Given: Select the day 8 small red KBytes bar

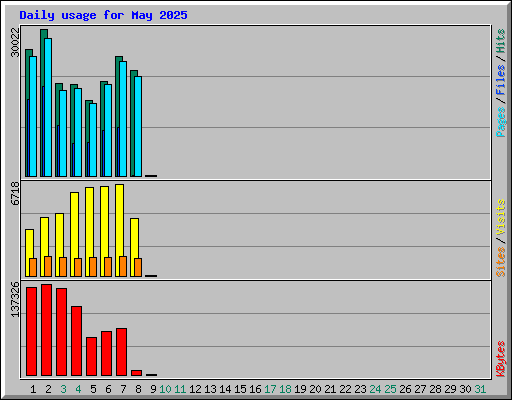Looking at the screenshot, I should 136,373.
